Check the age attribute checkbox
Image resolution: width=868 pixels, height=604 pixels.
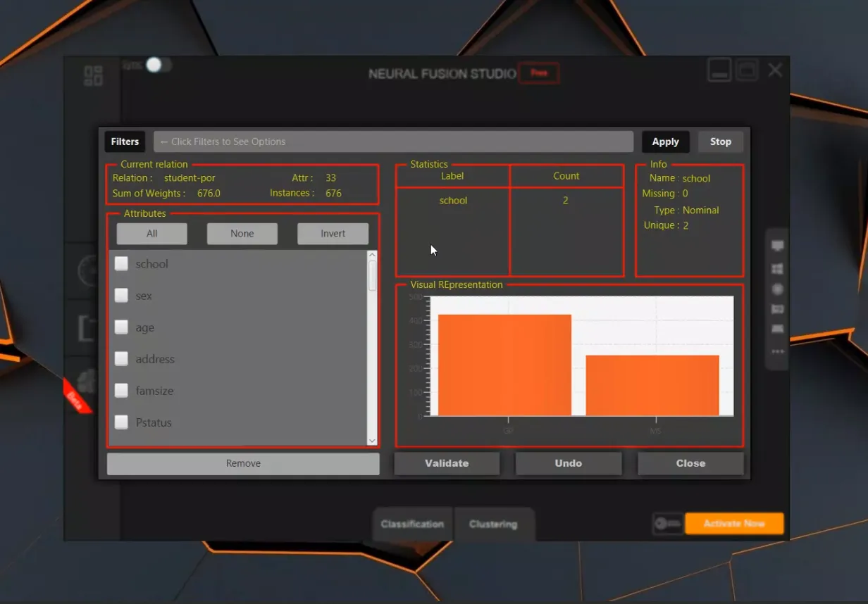pyautogui.click(x=121, y=327)
